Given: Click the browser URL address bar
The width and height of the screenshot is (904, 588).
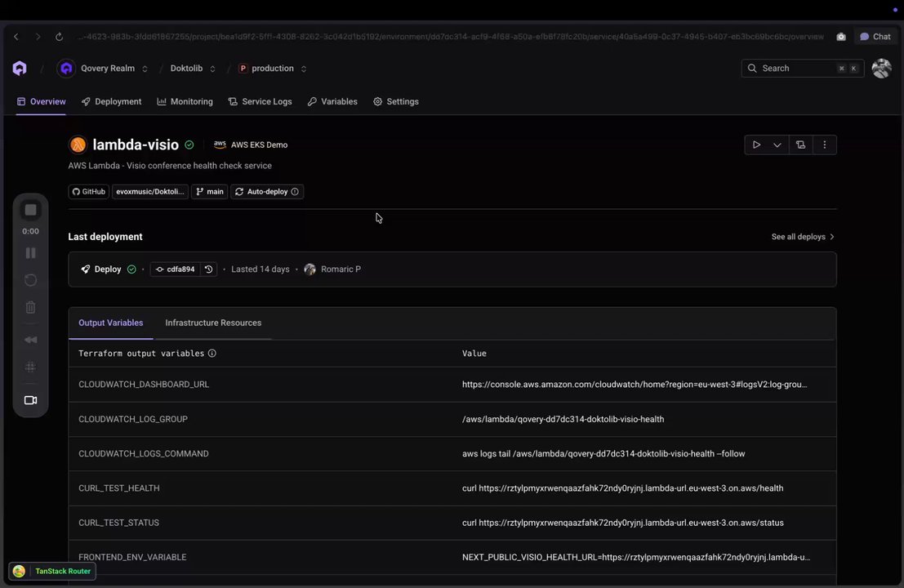Looking at the screenshot, I should click(x=452, y=36).
